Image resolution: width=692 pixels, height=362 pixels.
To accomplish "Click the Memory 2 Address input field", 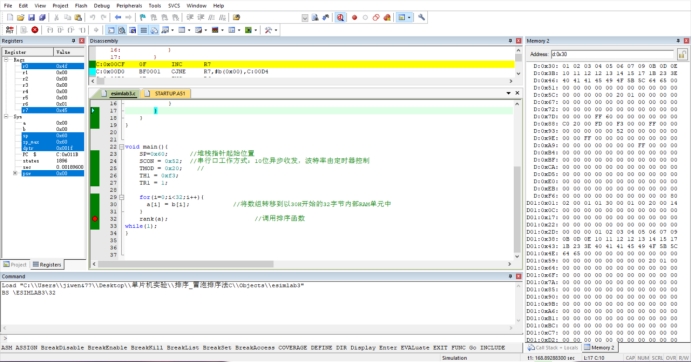I will click(613, 54).
